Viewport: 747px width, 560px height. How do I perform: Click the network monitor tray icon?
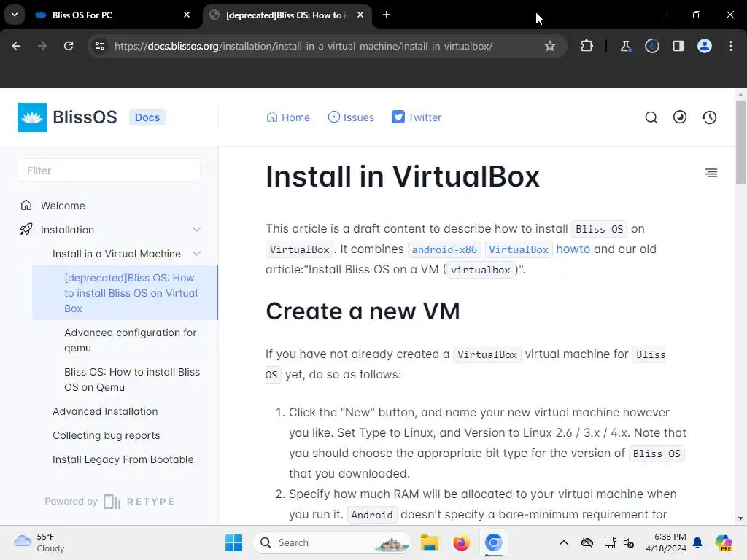point(610,542)
